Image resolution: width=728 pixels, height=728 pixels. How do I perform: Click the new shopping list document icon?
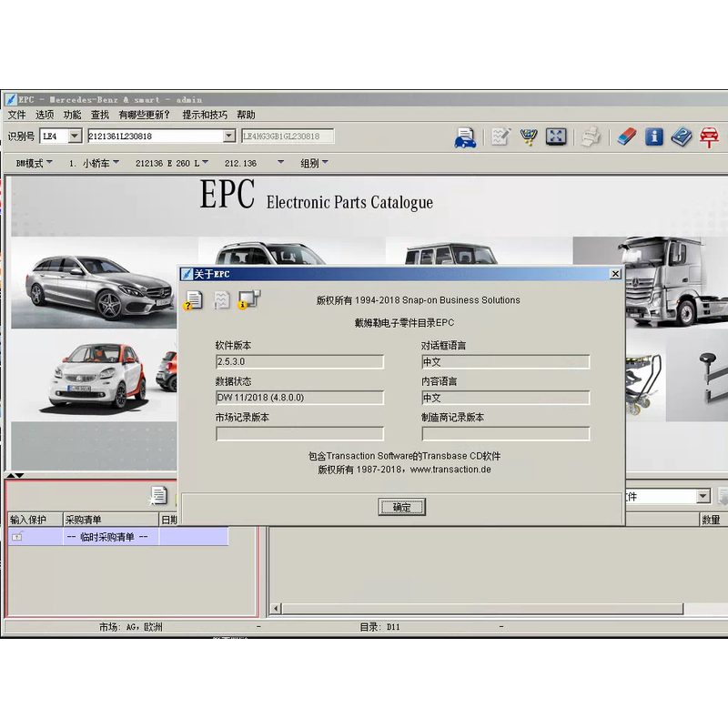pos(157,495)
